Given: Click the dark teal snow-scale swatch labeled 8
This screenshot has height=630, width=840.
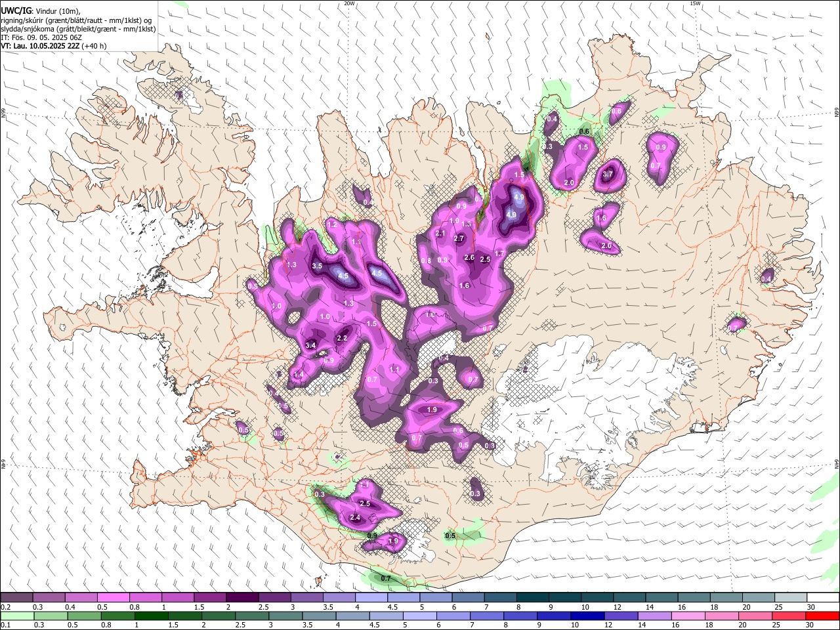Looking at the screenshot, I should tap(532, 598).
